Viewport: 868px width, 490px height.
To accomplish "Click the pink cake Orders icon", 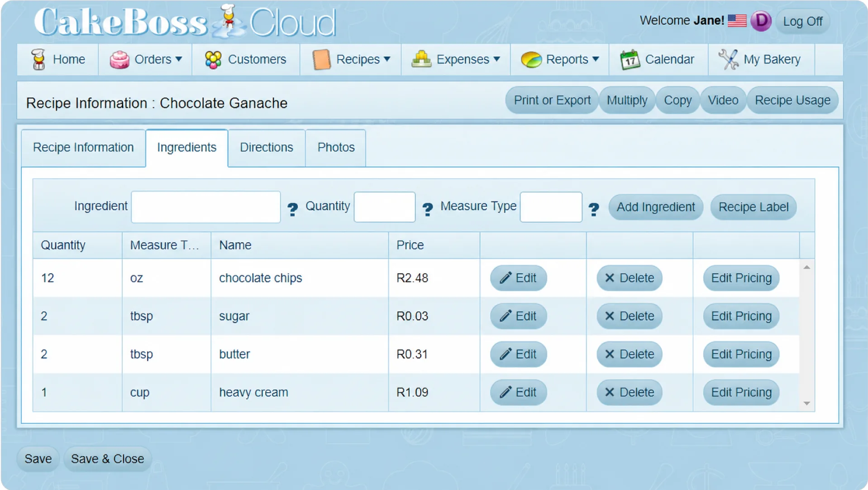I will click(119, 59).
